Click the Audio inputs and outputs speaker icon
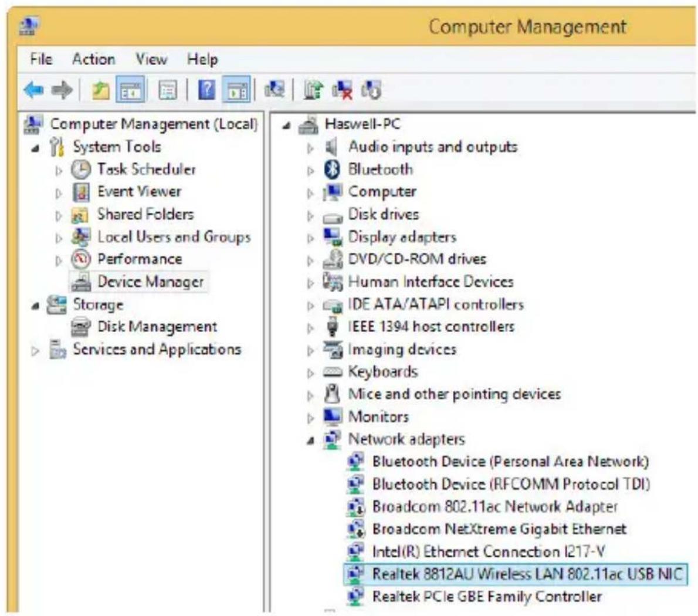 (331, 147)
